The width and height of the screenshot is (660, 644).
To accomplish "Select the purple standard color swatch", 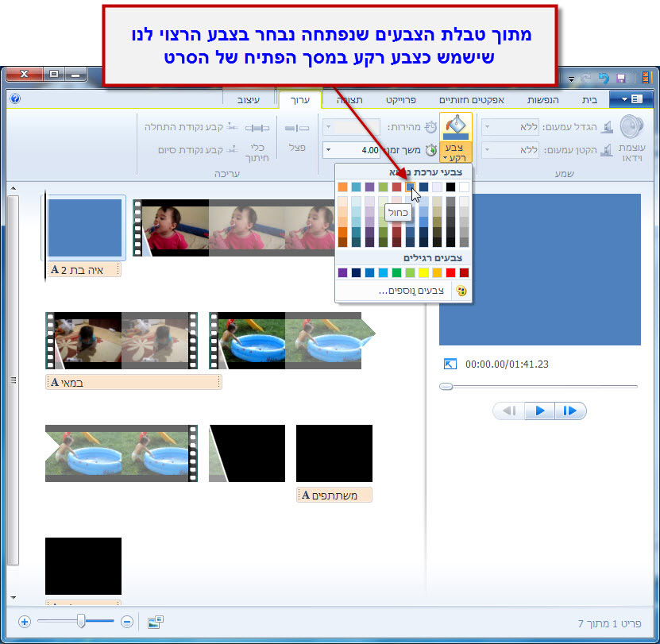I will click(342, 272).
